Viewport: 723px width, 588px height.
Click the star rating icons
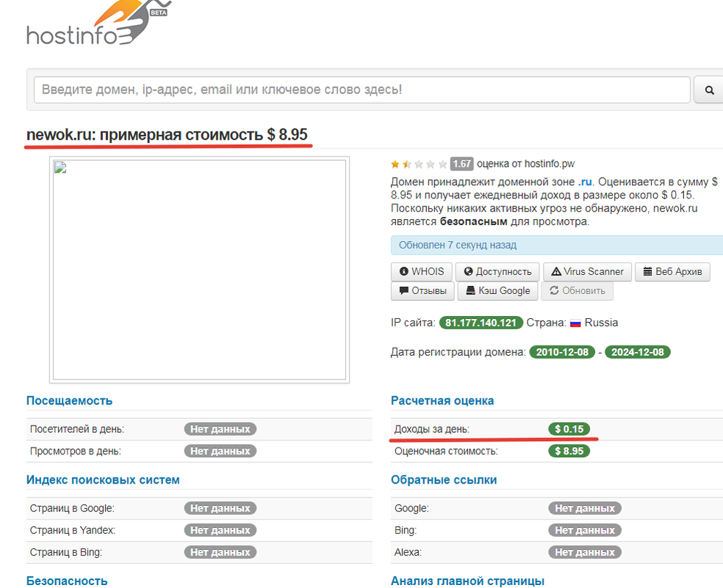click(x=419, y=164)
